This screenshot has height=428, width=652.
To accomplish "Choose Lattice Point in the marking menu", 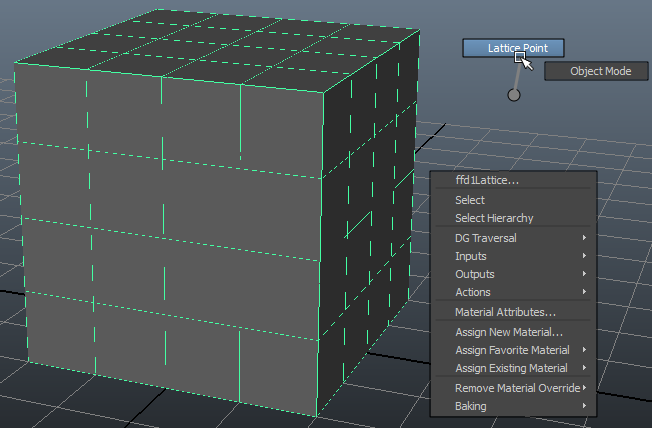I will (x=512, y=48).
